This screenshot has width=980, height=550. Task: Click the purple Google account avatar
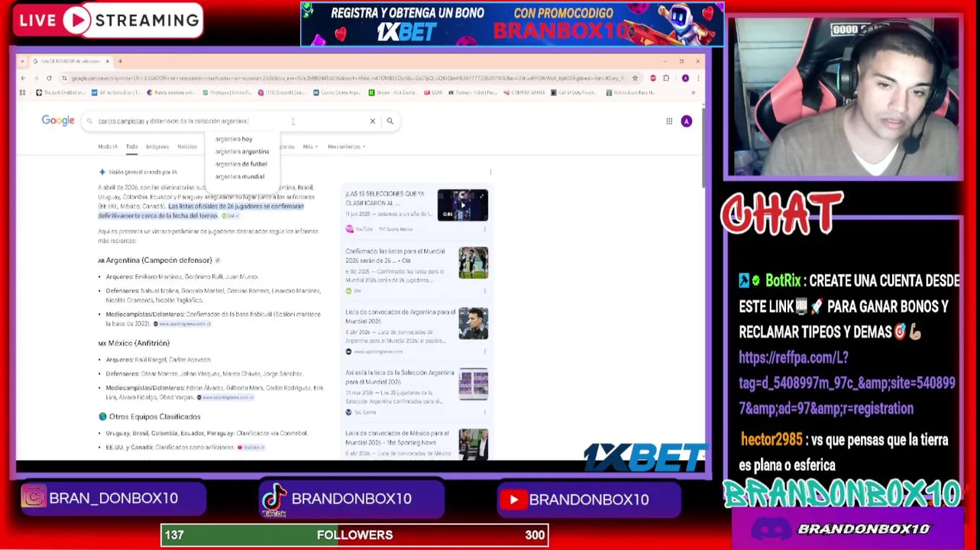tap(686, 121)
